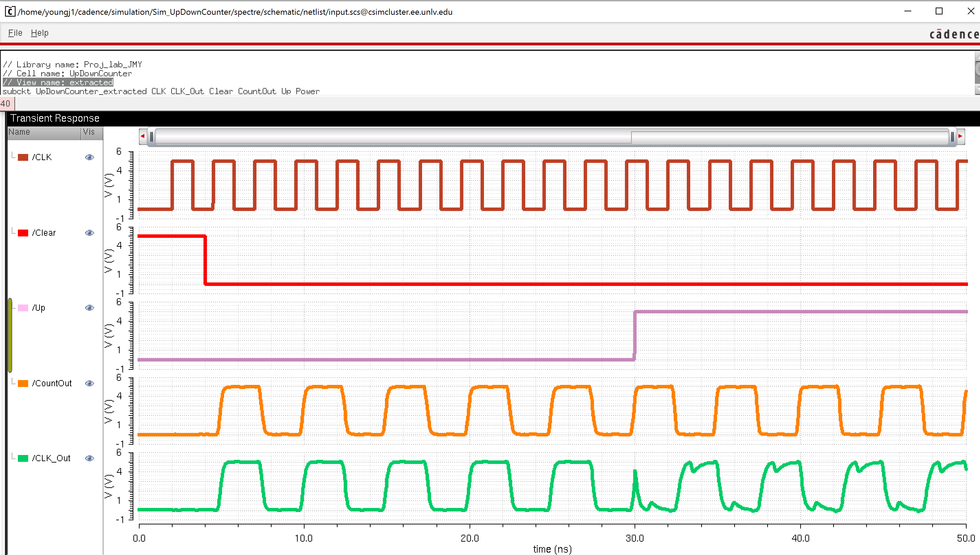Select the /CountOut signal name
Screen dimensions: 980x555
click(x=52, y=384)
